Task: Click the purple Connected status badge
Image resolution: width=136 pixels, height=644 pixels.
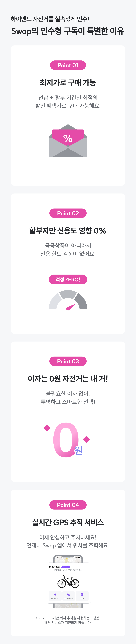Action: pos(65,567)
